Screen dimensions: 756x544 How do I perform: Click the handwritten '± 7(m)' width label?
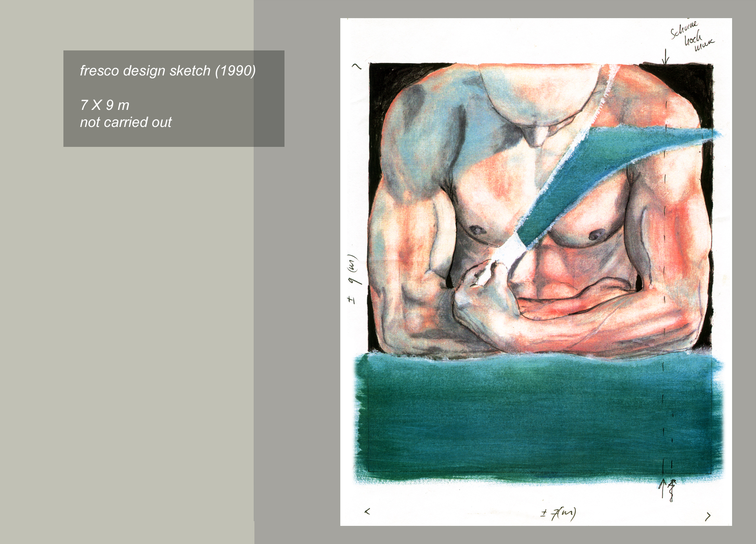(x=558, y=513)
